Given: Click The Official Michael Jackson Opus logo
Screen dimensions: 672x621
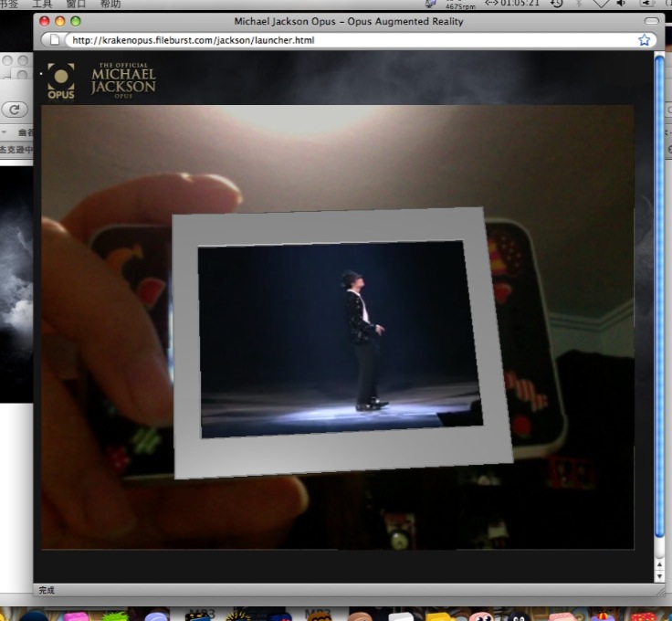Looking at the screenshot, I should click(x=123, y=80).
